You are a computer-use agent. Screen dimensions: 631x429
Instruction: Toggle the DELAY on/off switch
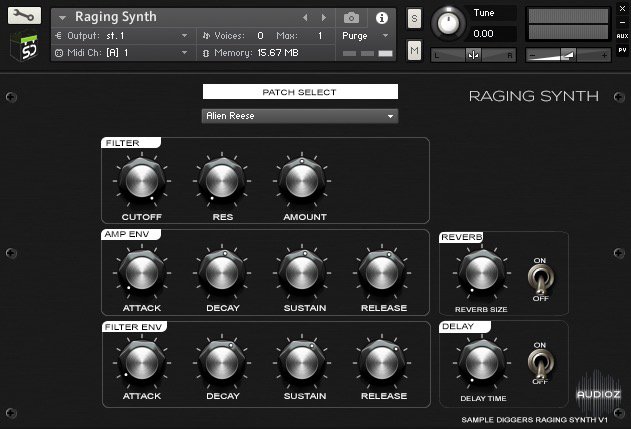[x=540, y=363]
